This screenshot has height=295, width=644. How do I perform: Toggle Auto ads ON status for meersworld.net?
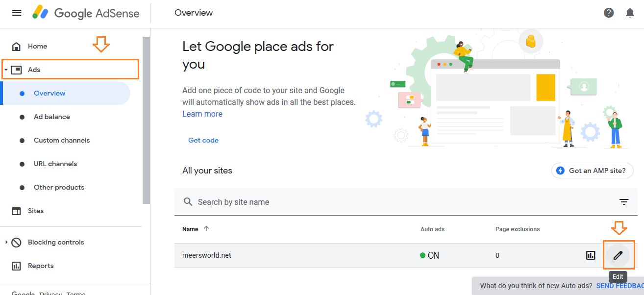[430, 255]
